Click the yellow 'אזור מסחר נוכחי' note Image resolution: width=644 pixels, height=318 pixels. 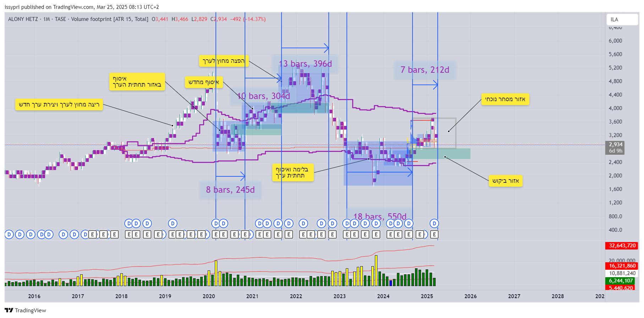(505, 99)
